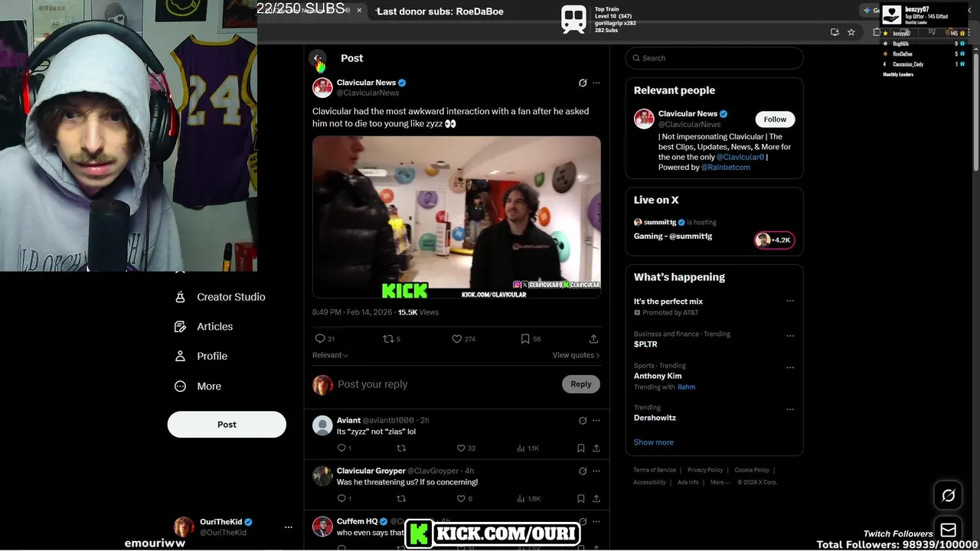Open Anthony Kim trending topic
This screenshot has height=551, width=980.
658,376
